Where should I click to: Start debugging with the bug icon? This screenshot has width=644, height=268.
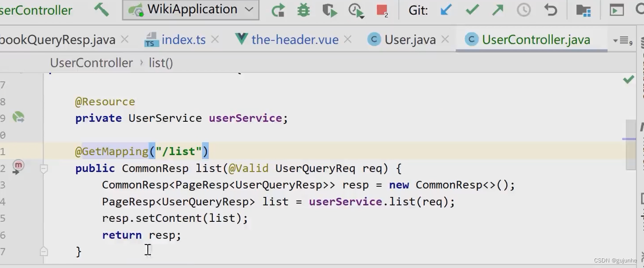coord(303,10)
